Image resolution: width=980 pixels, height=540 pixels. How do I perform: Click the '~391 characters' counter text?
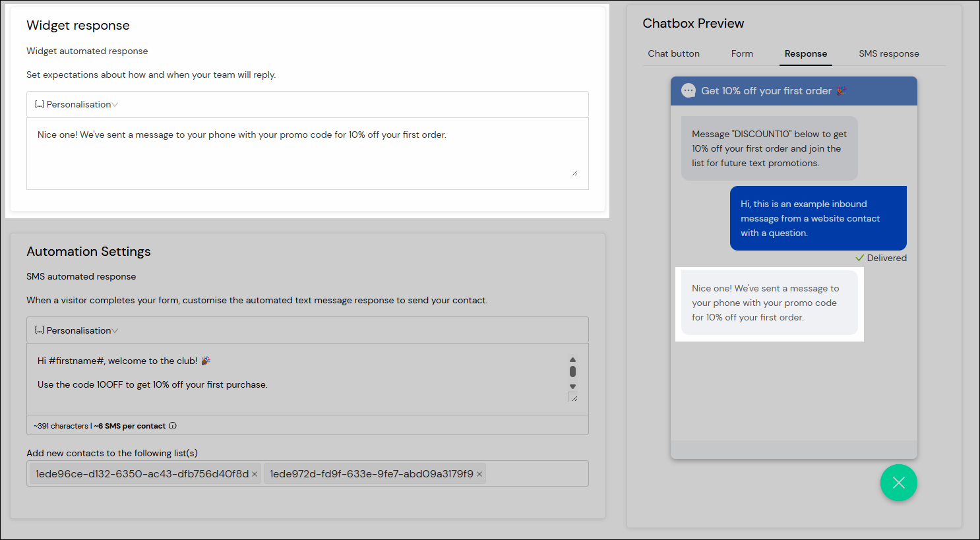(x=61, y=426)
